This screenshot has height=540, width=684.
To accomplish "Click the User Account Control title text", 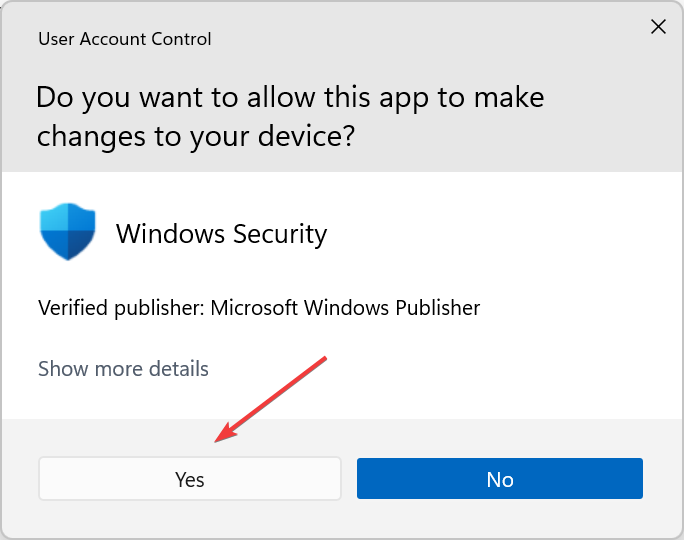I will pos(125,39).
